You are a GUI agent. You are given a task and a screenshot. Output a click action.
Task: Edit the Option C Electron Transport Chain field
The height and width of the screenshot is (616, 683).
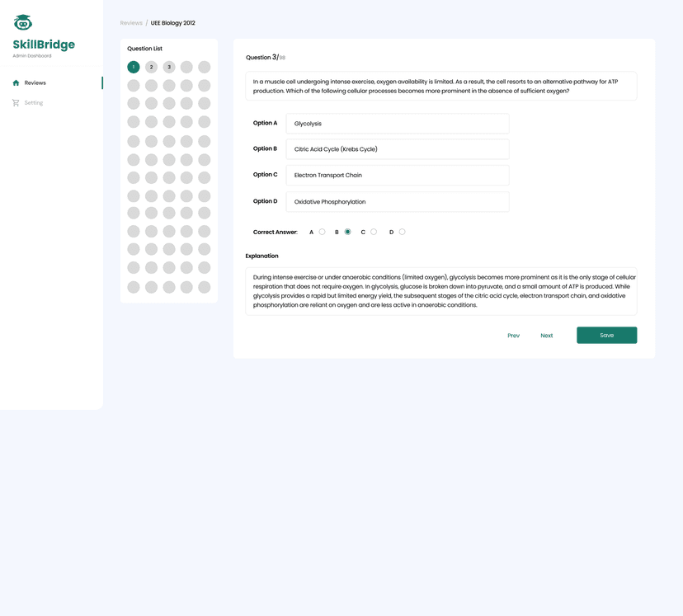point(398,176)
